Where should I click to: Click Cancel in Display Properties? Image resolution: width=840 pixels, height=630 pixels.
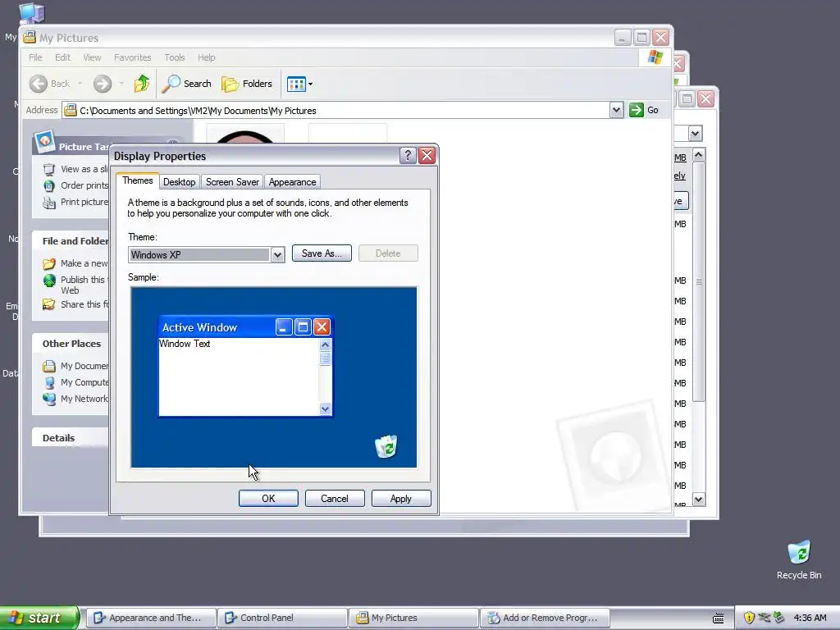click(x=335, y=499)
